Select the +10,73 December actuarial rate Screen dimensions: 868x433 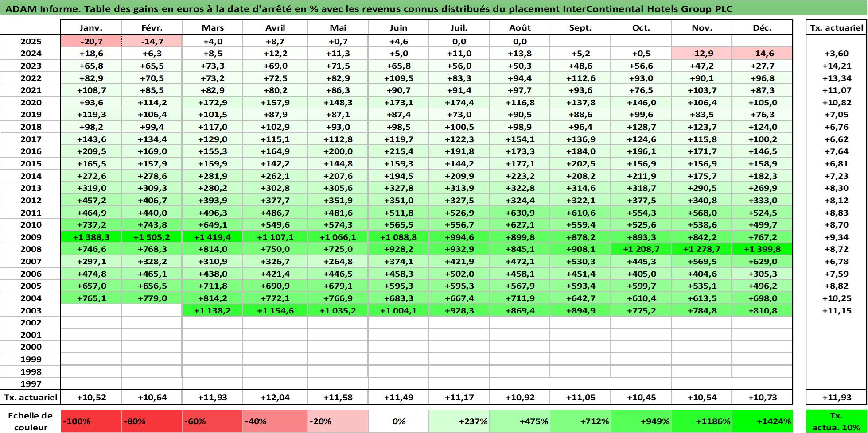point(762,397)
